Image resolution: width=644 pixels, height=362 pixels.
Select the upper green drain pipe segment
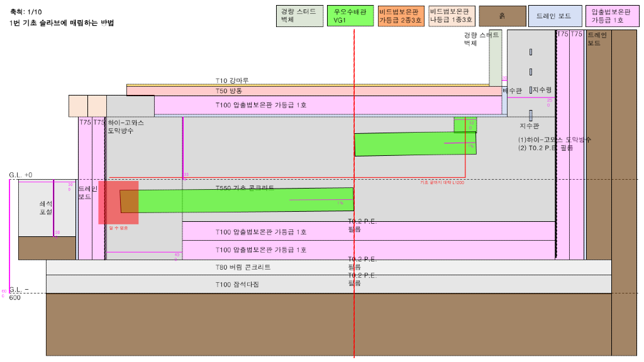[x=415, y=144]
